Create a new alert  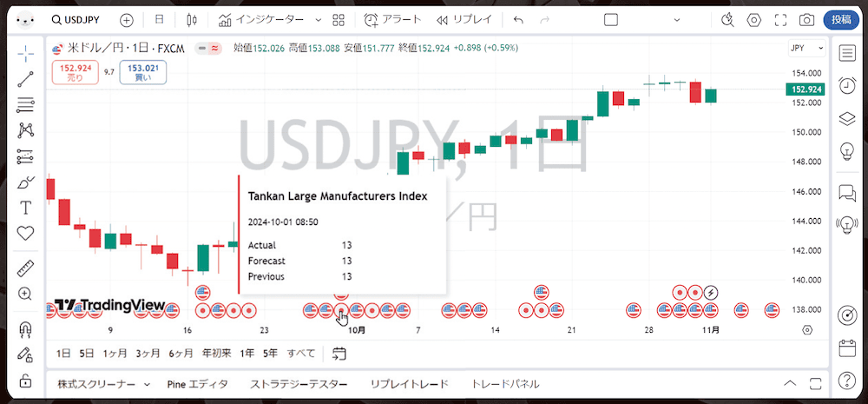tap(392, 20)
